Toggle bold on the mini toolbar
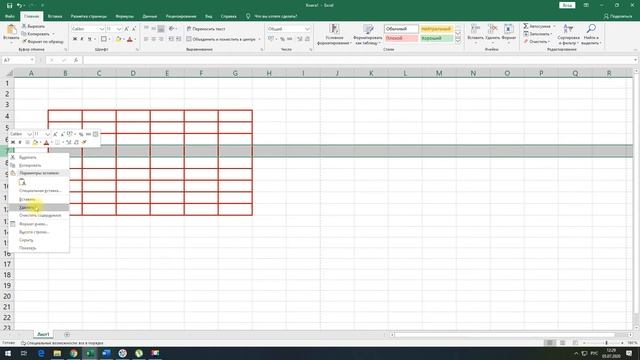This screenshot has height=360, width=640. [13, 142]
